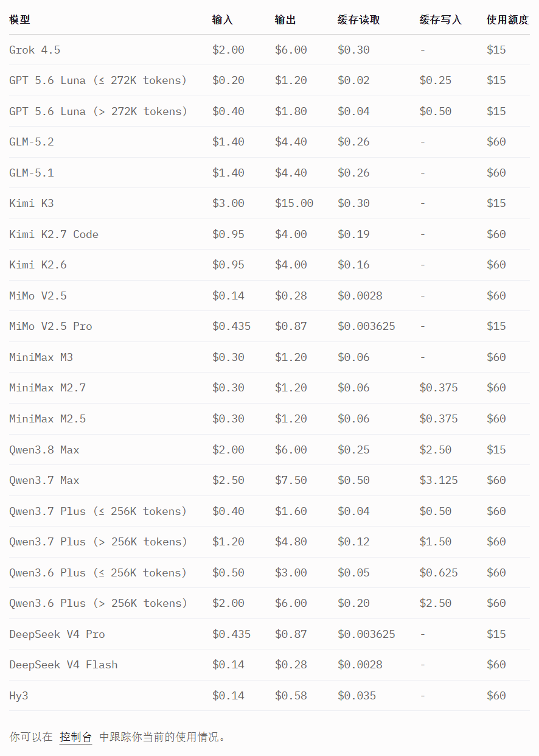Click the 缓存写入 column header
The height and width of the screenshot is (756, 539).
pos(440,19)
